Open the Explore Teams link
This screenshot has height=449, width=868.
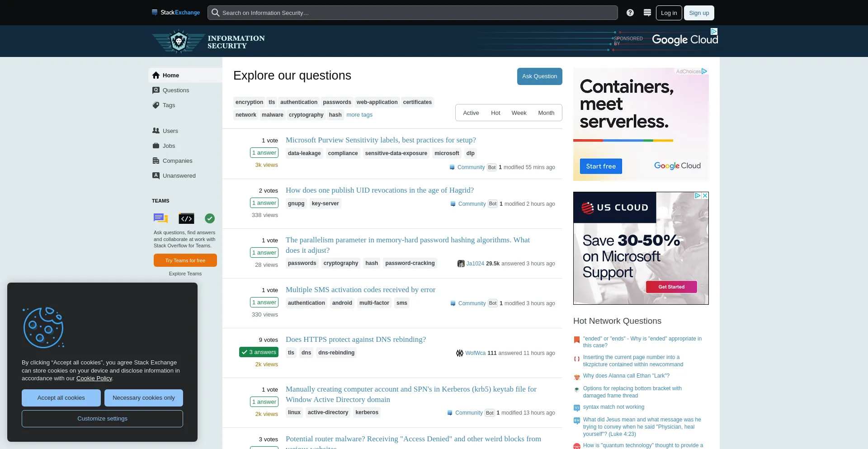coord(185,274)
